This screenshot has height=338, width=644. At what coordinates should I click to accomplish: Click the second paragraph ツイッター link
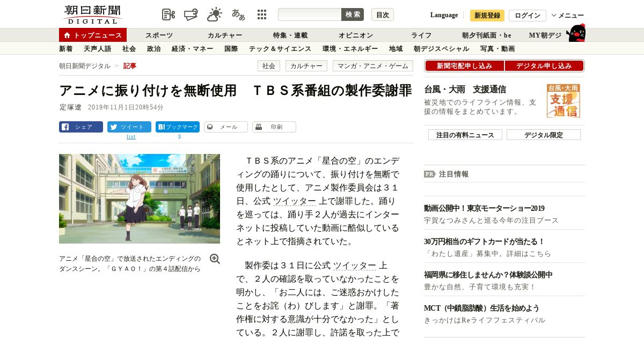pos(355,266)
